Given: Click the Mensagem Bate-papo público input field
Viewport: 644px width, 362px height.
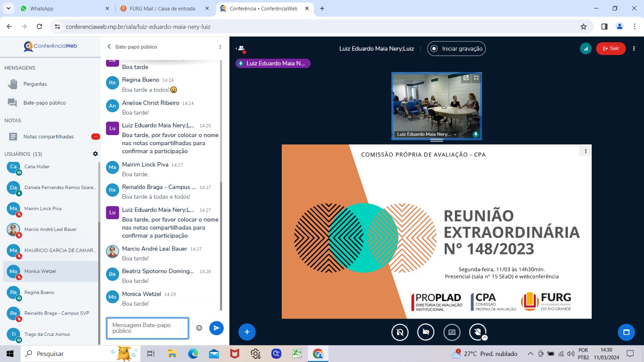Looking at the screenshot, I should coord(148,328).
